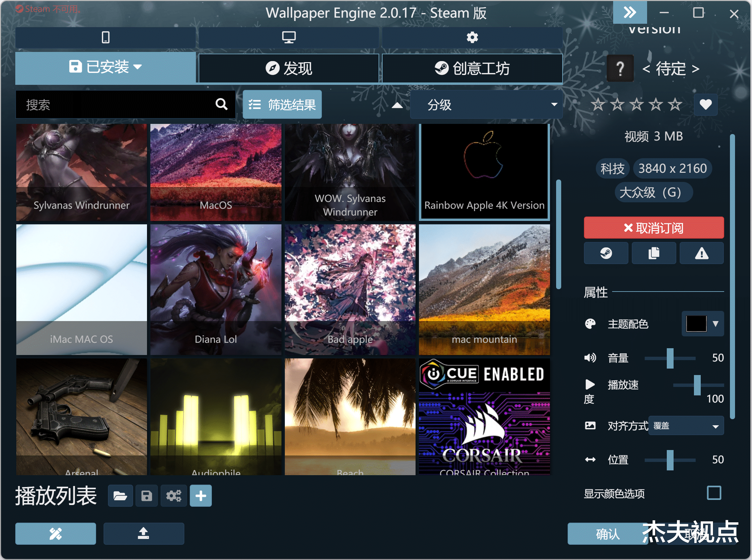
Task: Open wallpaper in Steam Workshop icon
Action: coord(606,253)
